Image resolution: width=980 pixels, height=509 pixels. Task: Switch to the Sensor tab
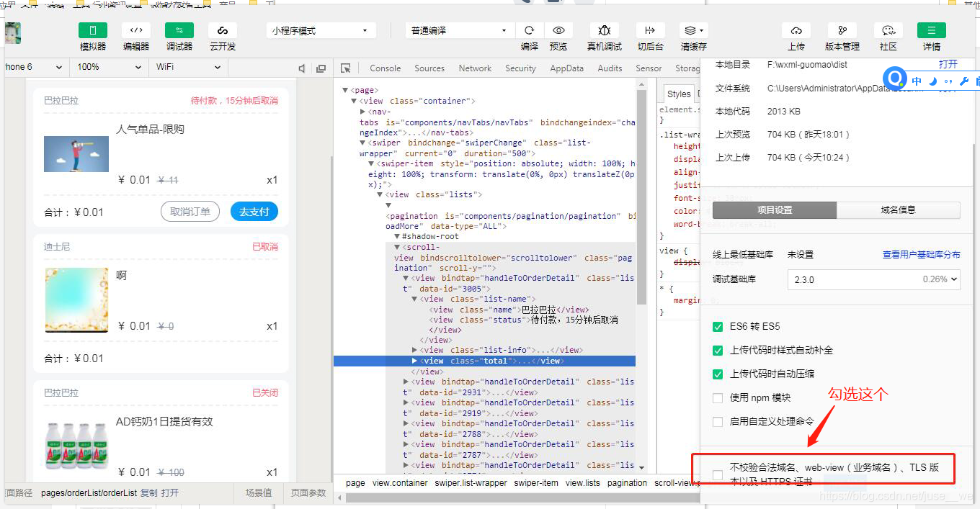649,68
